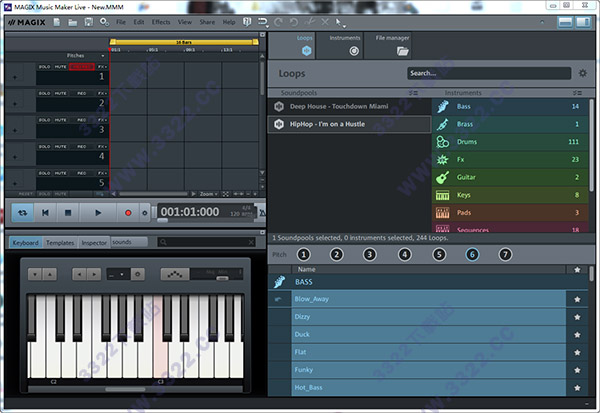This screenshot has height=413, width=600.
Task: Favorite the Blow_Away loop star
Action: 577,299
